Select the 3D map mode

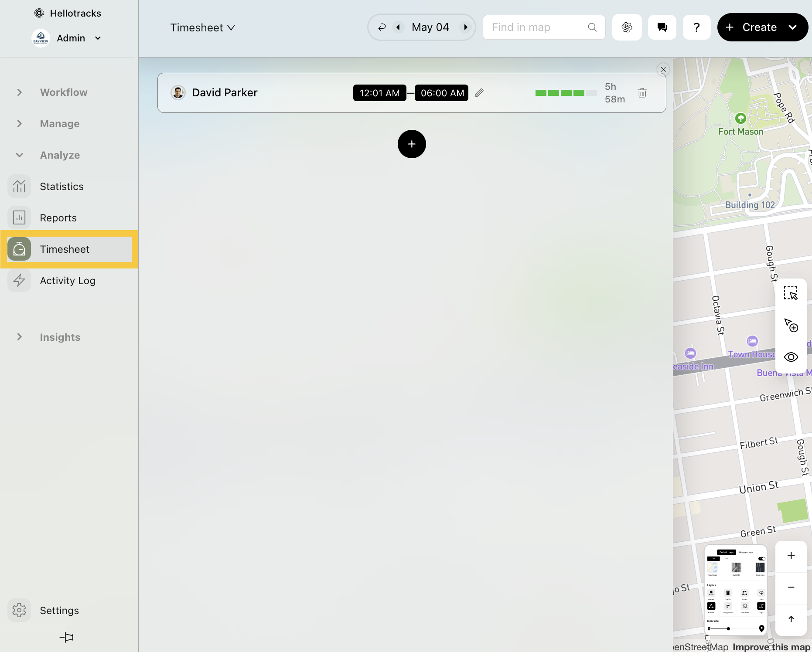click(x=727, y=559)
